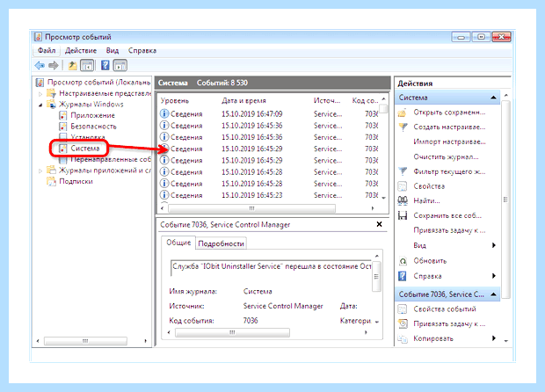Click the root 'Просмотр событий' tree icon
Screen dimensions: 545x392
[x=40, y=83]
